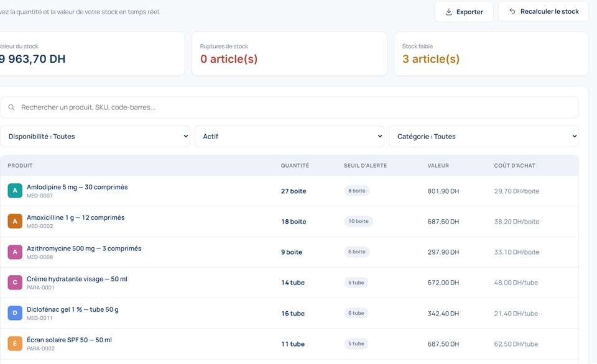Viewport: 597px width, 364px height.
Task: Click the 38,20 DH/boite purchase cost
Action: (x=517, y=221)
